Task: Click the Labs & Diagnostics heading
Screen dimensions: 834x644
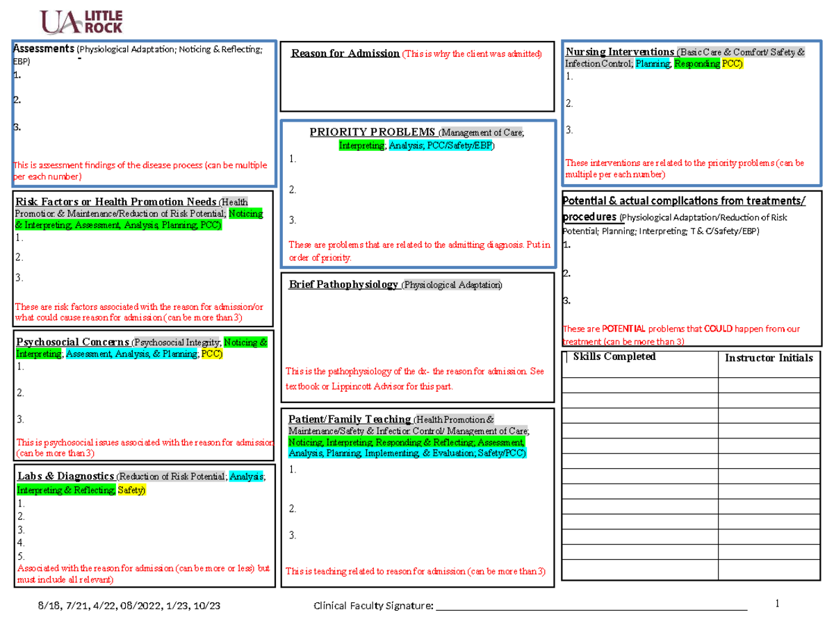Action: (65, 476)
